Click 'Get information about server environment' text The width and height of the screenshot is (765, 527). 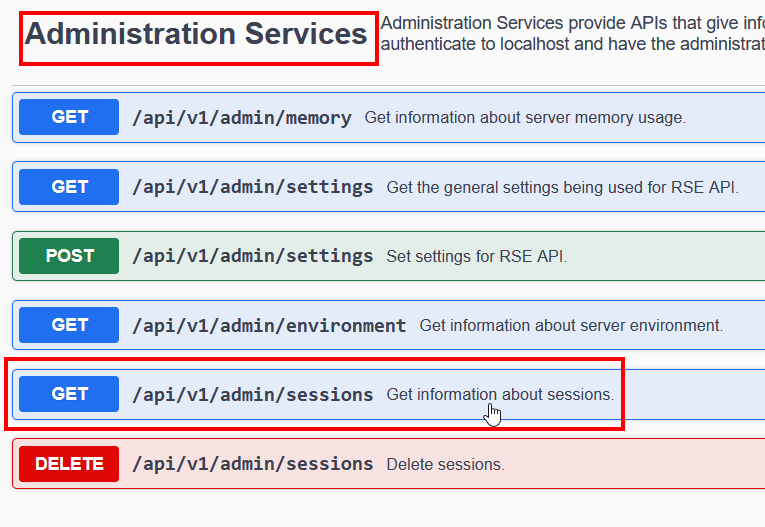click(570, 326)
